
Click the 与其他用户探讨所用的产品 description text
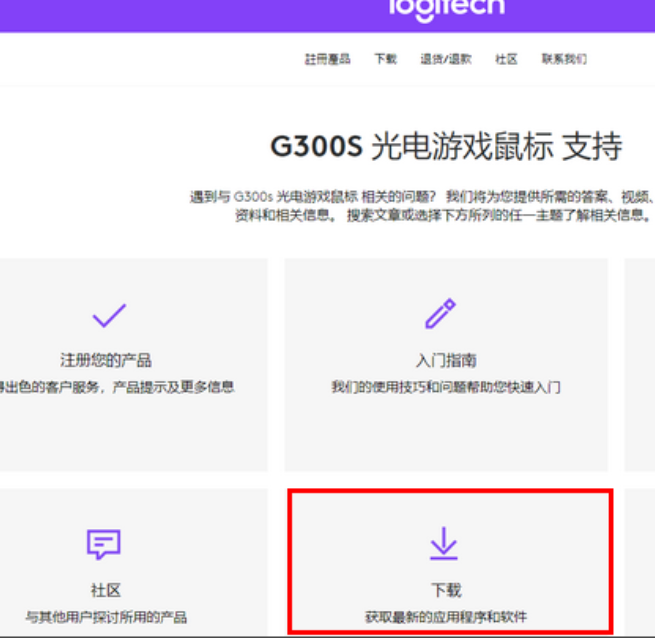point(106,617)
